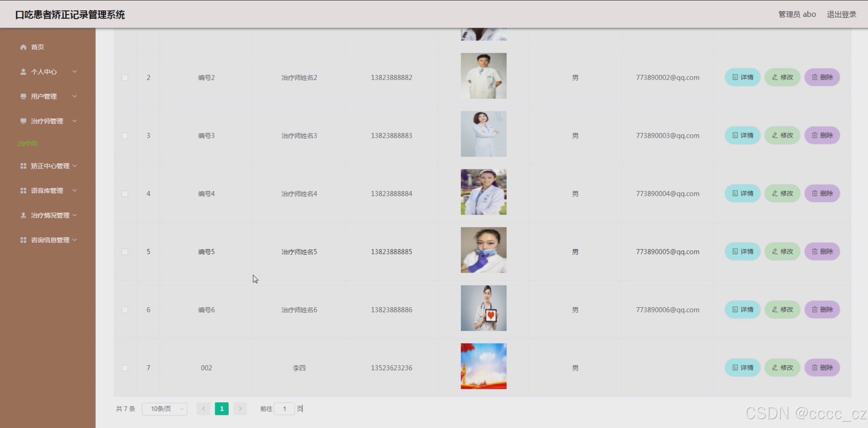Select the 治疗师 submenu item
Viewport: 868px width, 428px height.
28,143
